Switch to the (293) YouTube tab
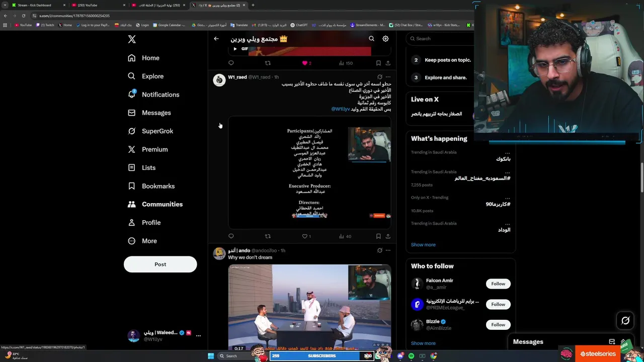This screenshot has width=644, height=362. click(x=98, y=5)
